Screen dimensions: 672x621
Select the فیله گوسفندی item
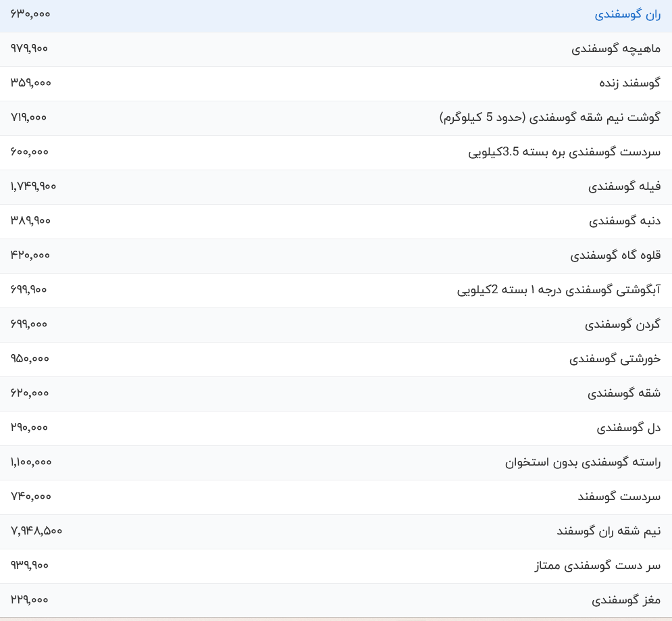coord(624,187)
